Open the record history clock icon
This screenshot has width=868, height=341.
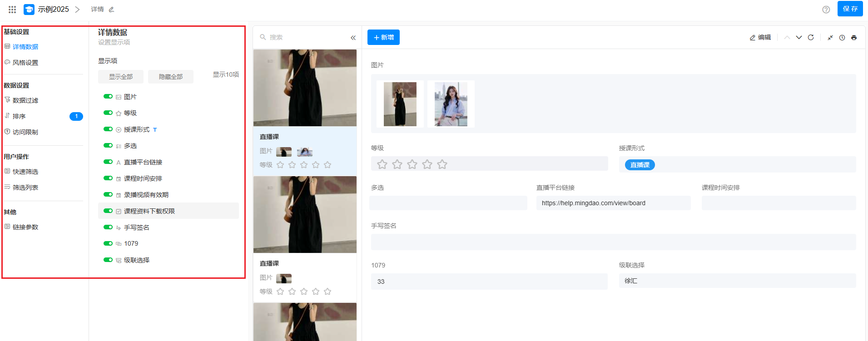842,38
